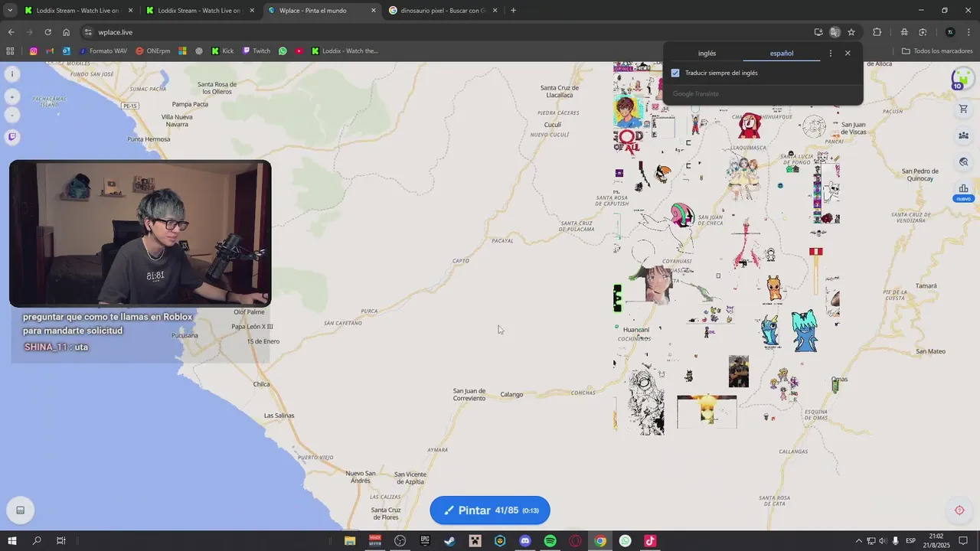Select the Wplace - Pinta el mundo tab

tap(322, 11)
